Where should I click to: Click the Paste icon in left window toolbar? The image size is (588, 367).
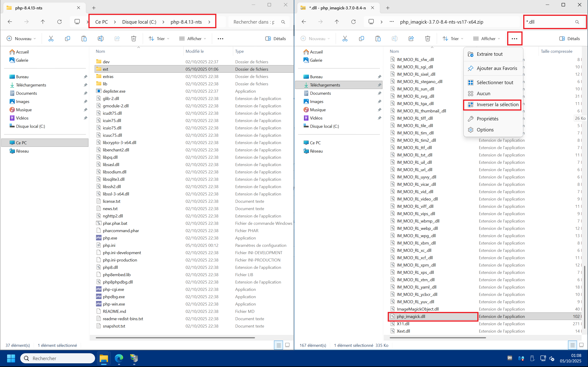tap(84, 39)
